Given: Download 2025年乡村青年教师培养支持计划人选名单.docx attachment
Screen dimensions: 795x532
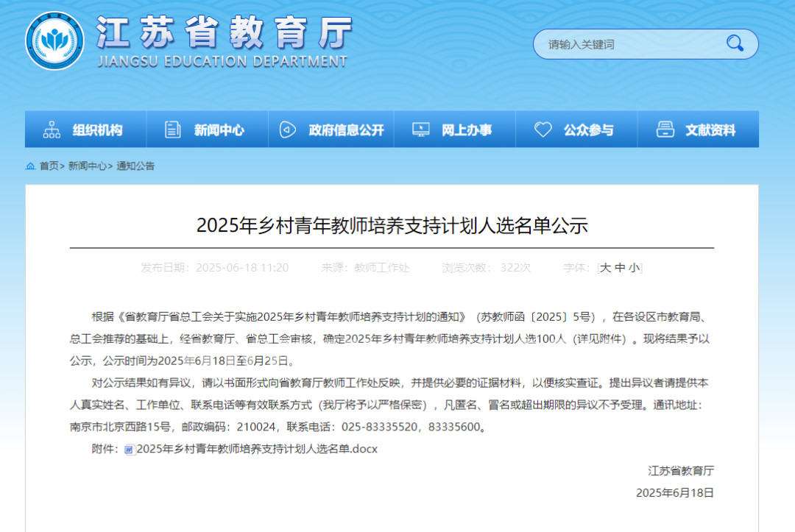Looking at the screenshot, I should 257,449.
